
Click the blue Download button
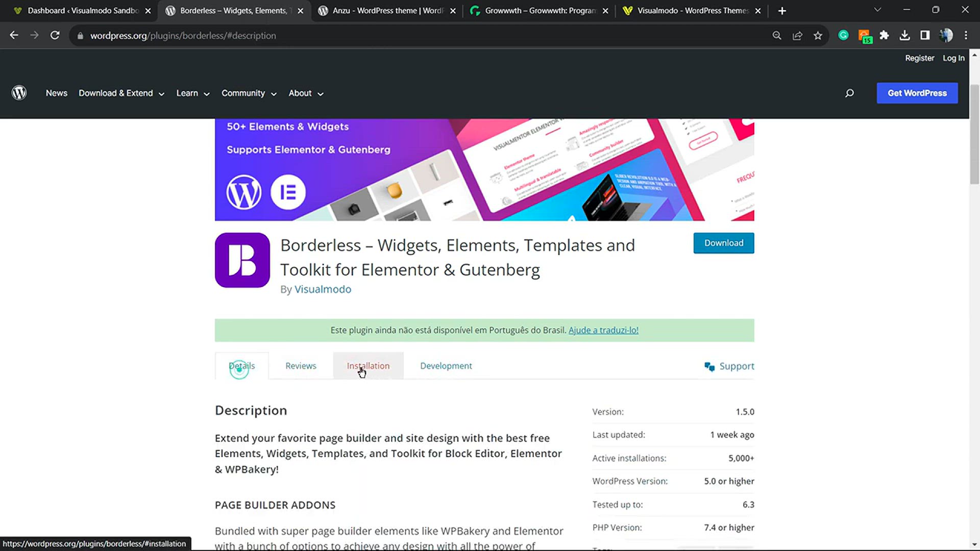click(x=724, y=243)
